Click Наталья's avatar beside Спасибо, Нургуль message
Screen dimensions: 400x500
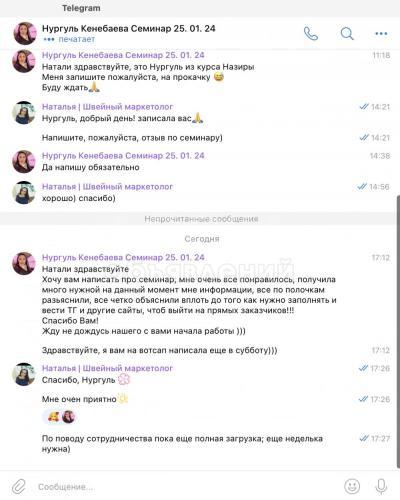tap(24, 374)
